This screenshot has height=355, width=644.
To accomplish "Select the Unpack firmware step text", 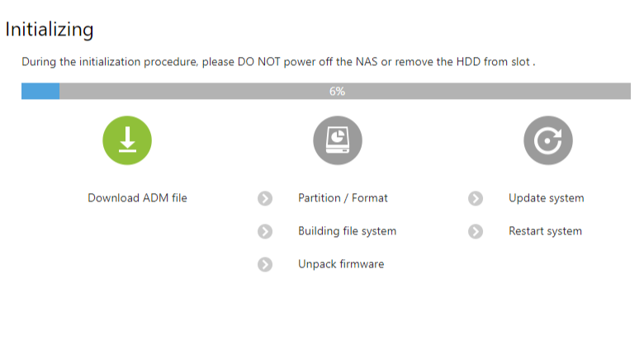I will pos(341,264).
